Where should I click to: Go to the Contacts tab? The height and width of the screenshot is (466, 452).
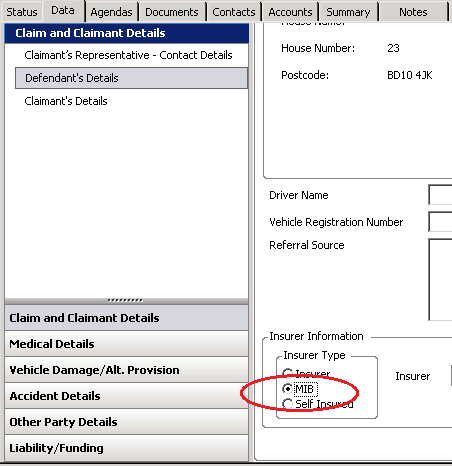pyautogui.click(x=234, y=12)
